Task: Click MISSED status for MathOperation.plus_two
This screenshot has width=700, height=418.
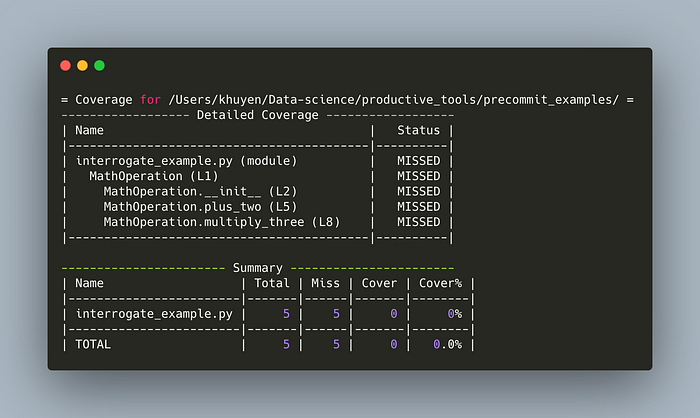Action: click(418, 207)
